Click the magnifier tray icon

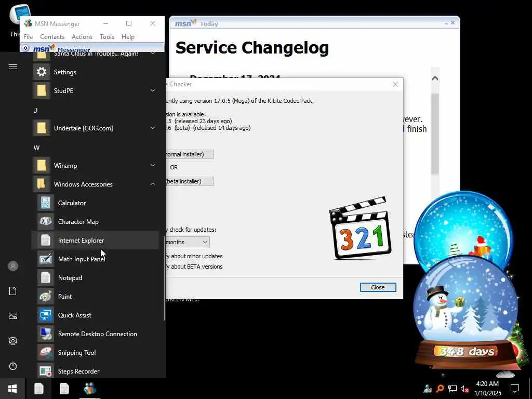point(440,389)
